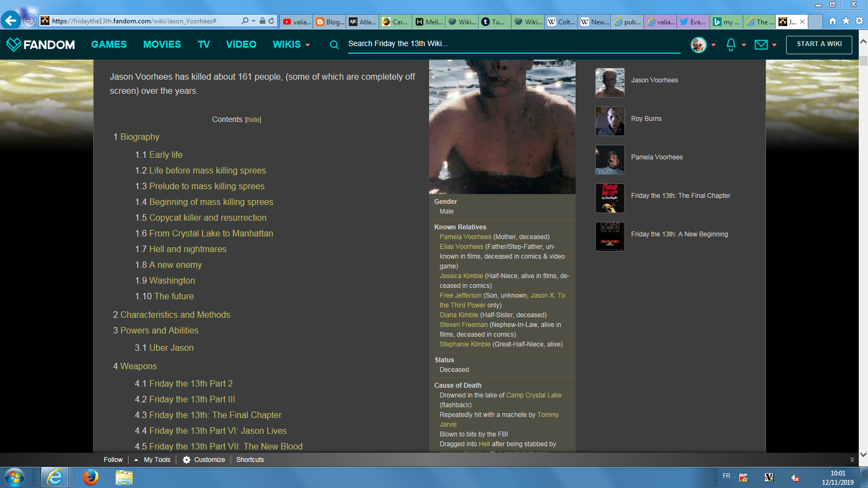Click the FANDOM logo
Screen dimensions: 868x488
[x=41, y=44]
